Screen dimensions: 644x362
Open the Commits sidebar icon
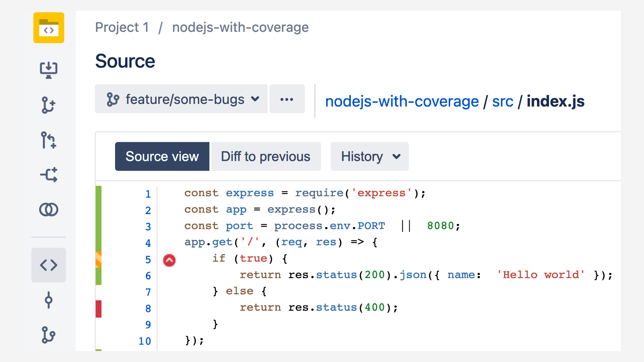click(49, 300)
